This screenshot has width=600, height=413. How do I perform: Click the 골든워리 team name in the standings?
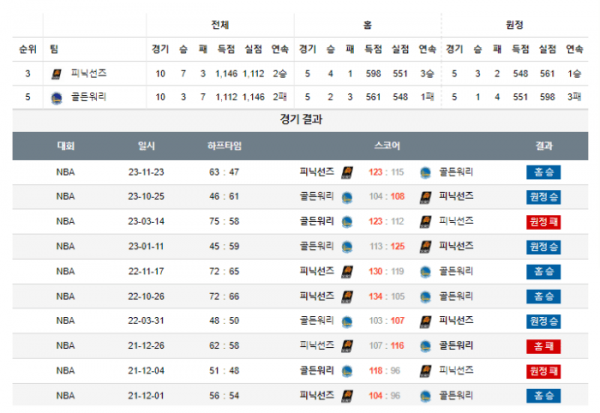point(88,97)
